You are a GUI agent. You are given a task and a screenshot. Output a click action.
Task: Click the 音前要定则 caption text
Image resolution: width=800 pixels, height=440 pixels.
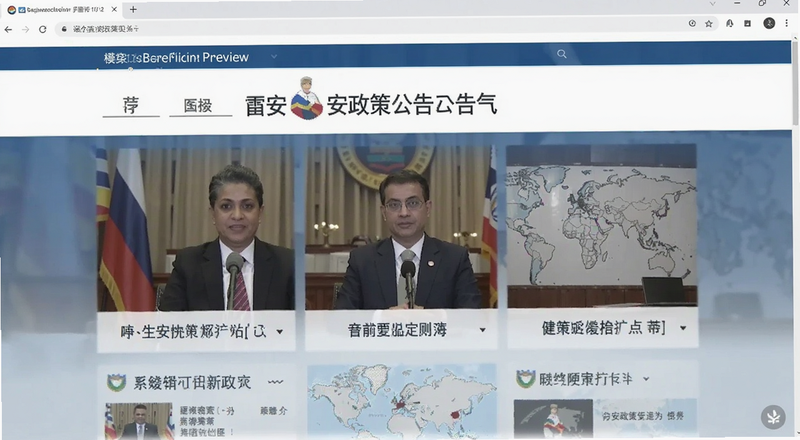[x=397, y=330]
